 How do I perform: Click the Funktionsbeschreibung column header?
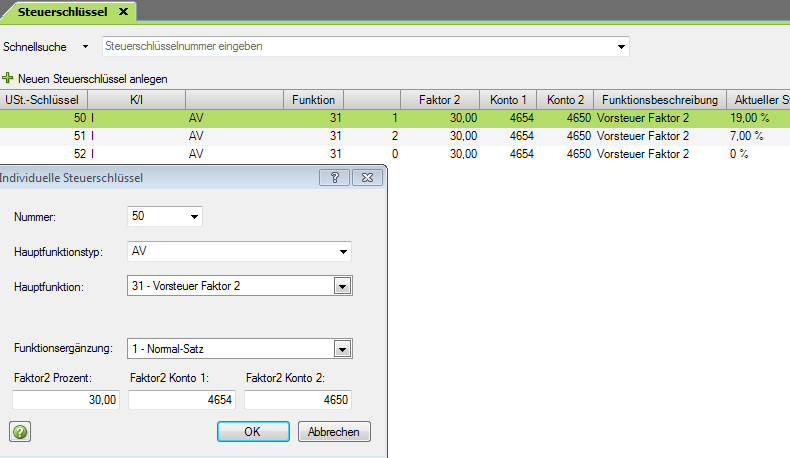point(660,100)
